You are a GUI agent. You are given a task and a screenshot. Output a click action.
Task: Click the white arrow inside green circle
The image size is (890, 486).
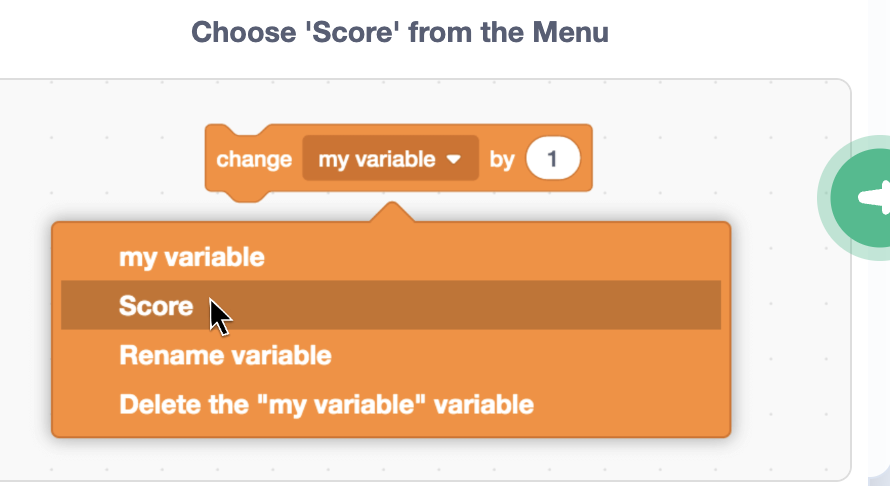click(x=878, y=197)
